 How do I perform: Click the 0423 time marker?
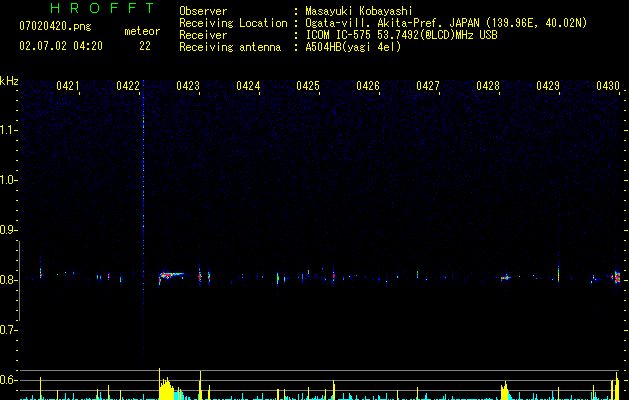pos(188,86)
